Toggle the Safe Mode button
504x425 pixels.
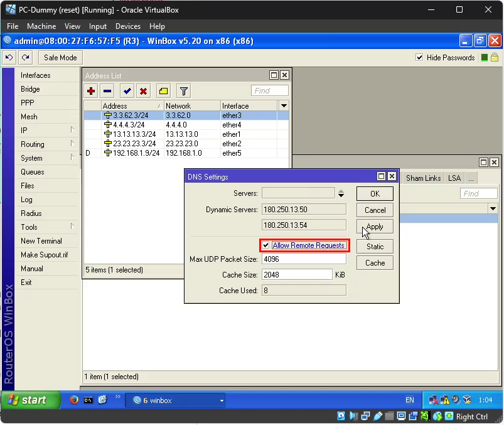pos(60,58)
